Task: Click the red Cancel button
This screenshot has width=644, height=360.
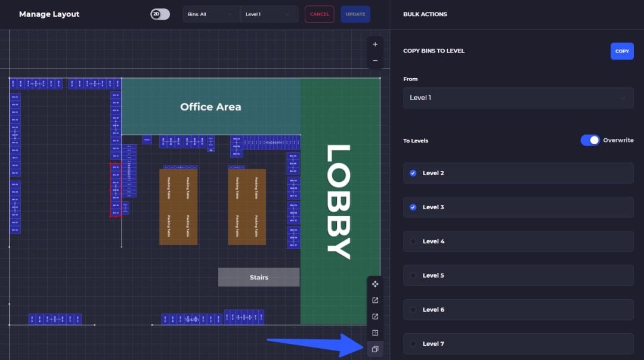Action: point(320,14)
